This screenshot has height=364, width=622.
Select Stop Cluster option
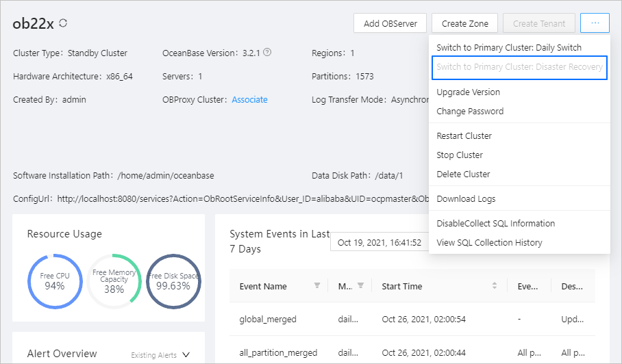click(460, 155)
